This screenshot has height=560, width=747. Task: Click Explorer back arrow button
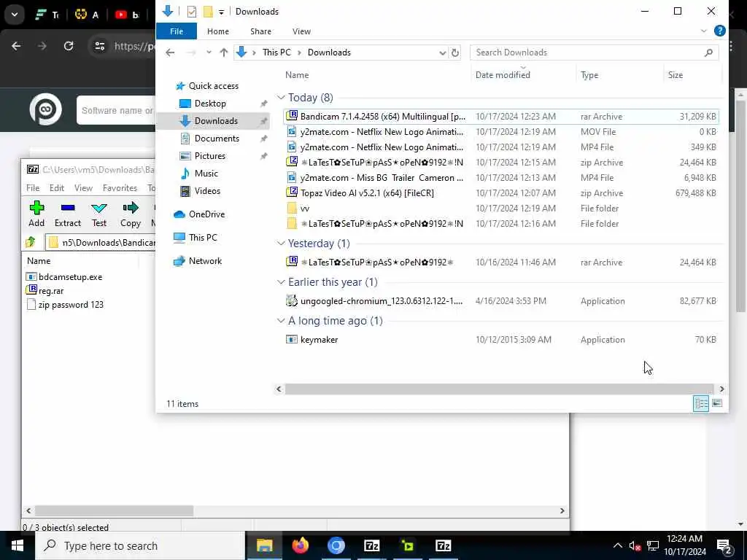170,52
